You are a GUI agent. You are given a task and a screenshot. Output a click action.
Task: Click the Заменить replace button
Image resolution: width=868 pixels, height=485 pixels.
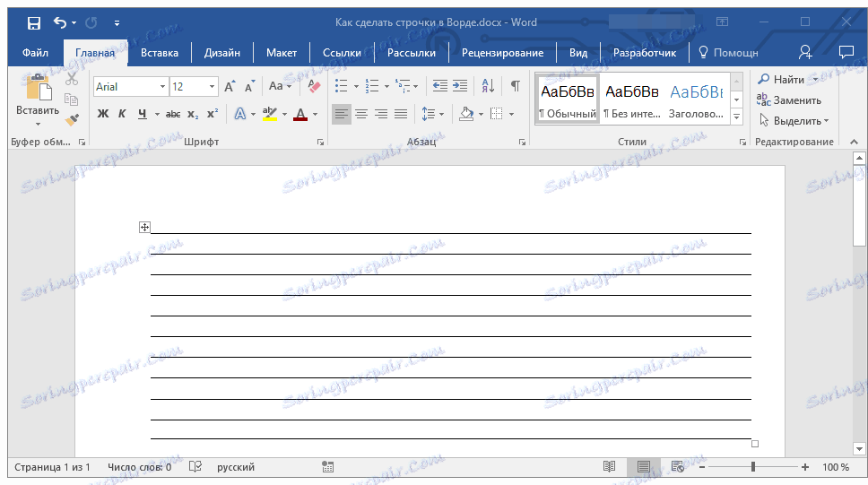[x=789, y=100]
